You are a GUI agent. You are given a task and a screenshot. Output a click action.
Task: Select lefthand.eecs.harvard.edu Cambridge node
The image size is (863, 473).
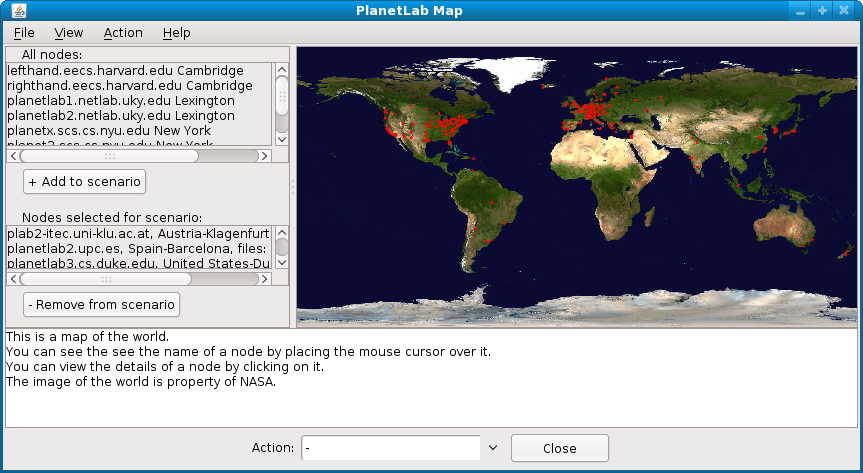(125, 71)
